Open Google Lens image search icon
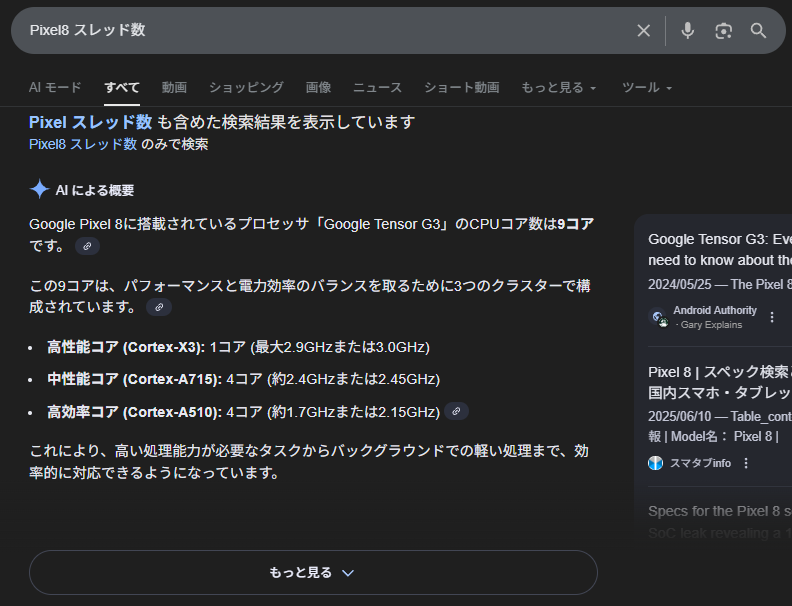Image resolution: width=792 pixels, height=606 pixels. (x=723, y=31)
